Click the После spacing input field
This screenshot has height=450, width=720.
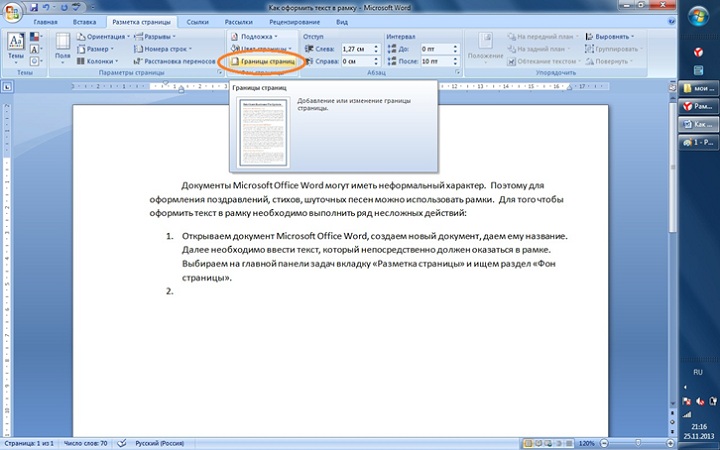pos(437,61)
